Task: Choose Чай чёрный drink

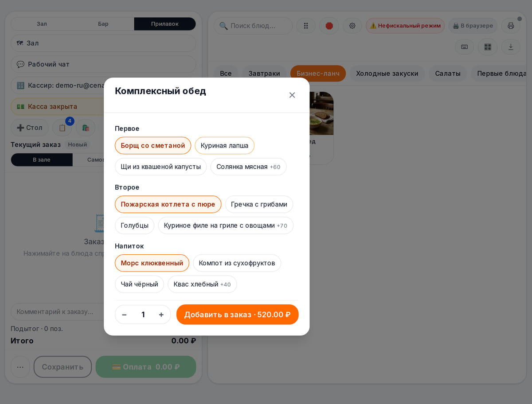Action: tap(139, 284)
